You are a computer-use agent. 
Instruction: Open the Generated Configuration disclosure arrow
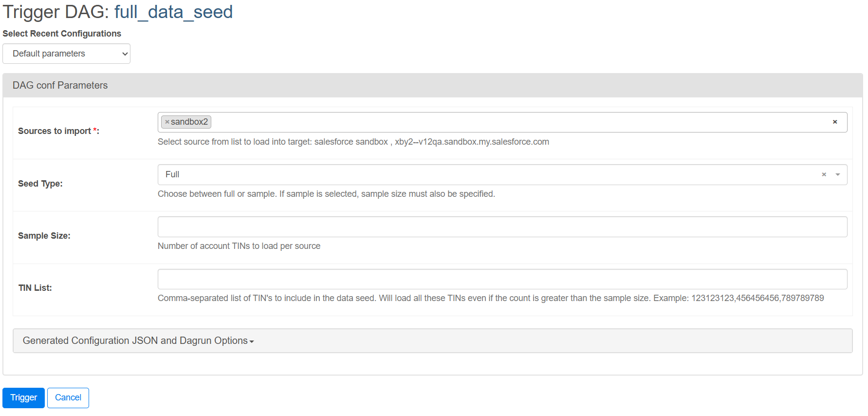251,341
